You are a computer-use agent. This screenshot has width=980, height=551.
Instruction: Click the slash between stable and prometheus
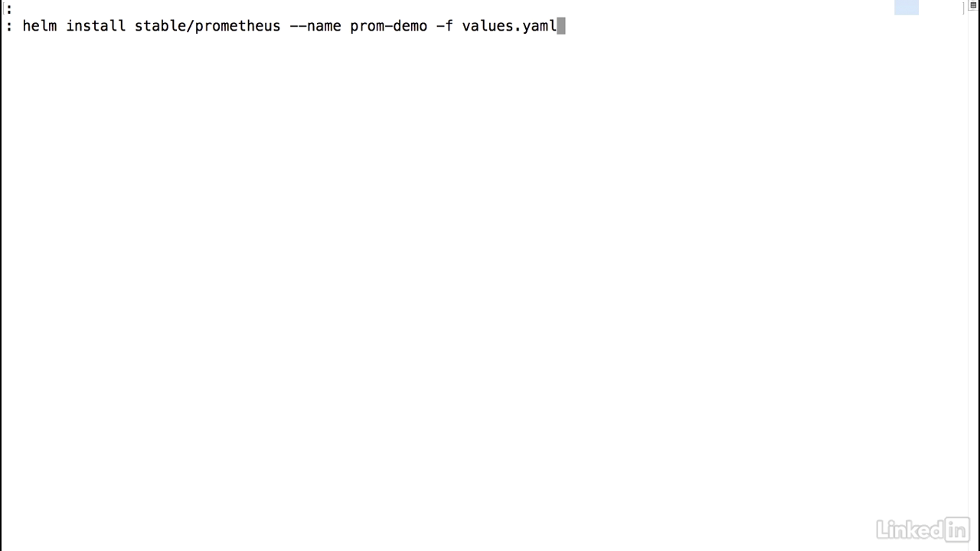pyautogui.click(x=191, y=26)
